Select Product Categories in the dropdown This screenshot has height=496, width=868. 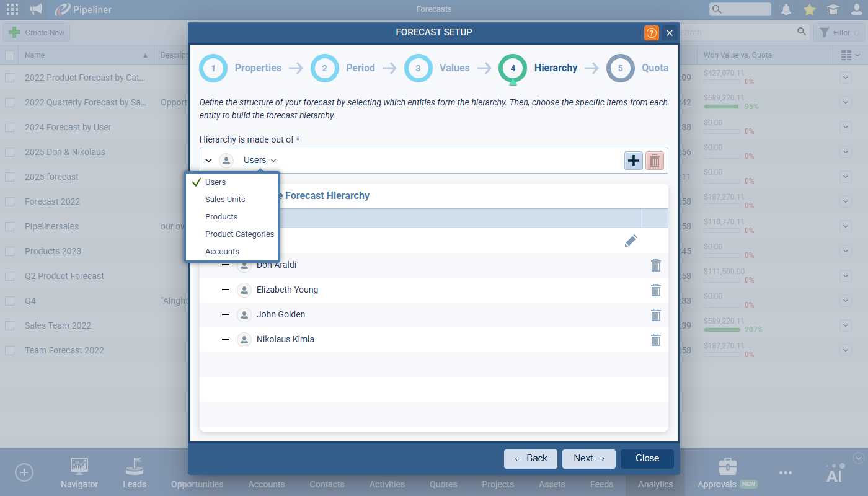[239, 234]
